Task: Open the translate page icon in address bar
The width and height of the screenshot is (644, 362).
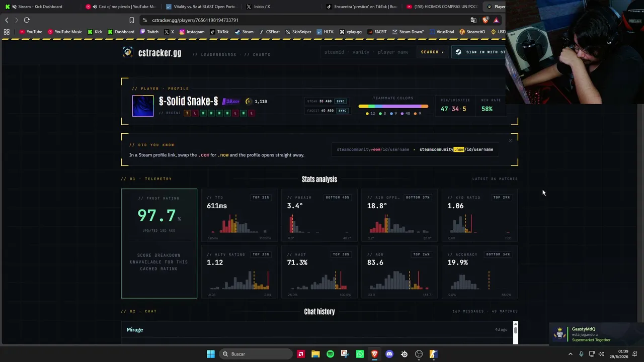Action: click(x=473, y=20)
